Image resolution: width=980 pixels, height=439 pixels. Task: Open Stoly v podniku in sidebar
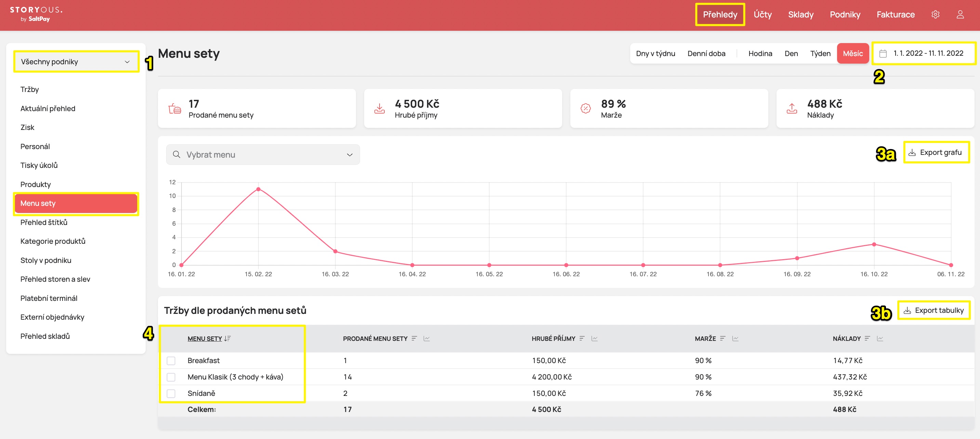(46, 260)
